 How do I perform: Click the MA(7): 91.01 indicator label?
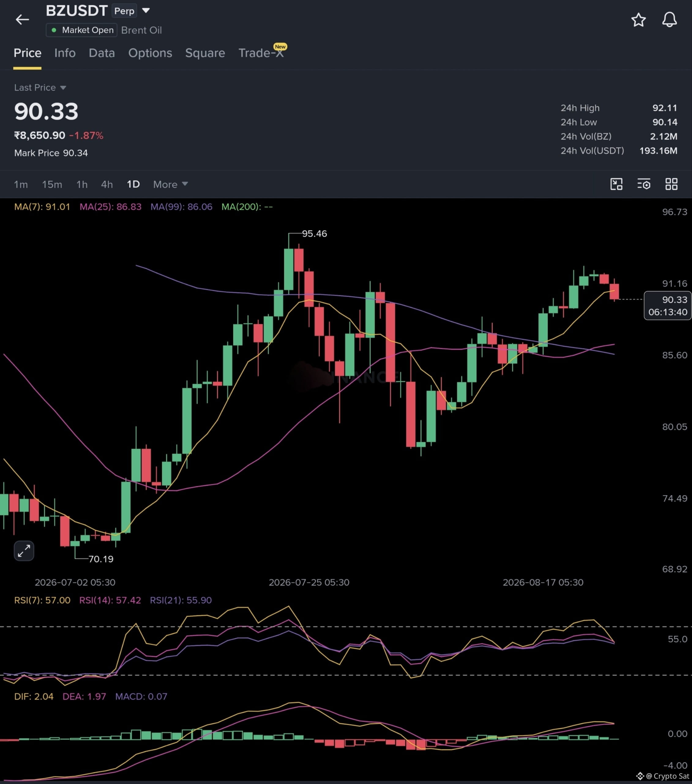pos(42,207)
